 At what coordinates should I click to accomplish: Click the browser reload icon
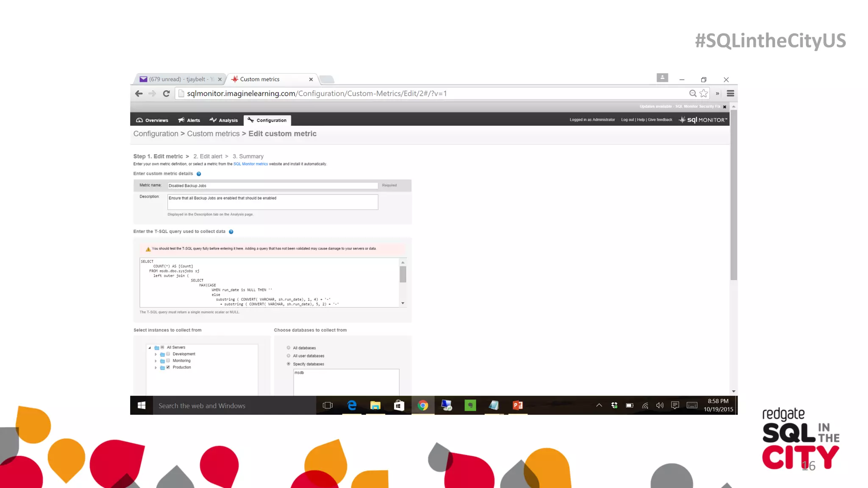166,94
